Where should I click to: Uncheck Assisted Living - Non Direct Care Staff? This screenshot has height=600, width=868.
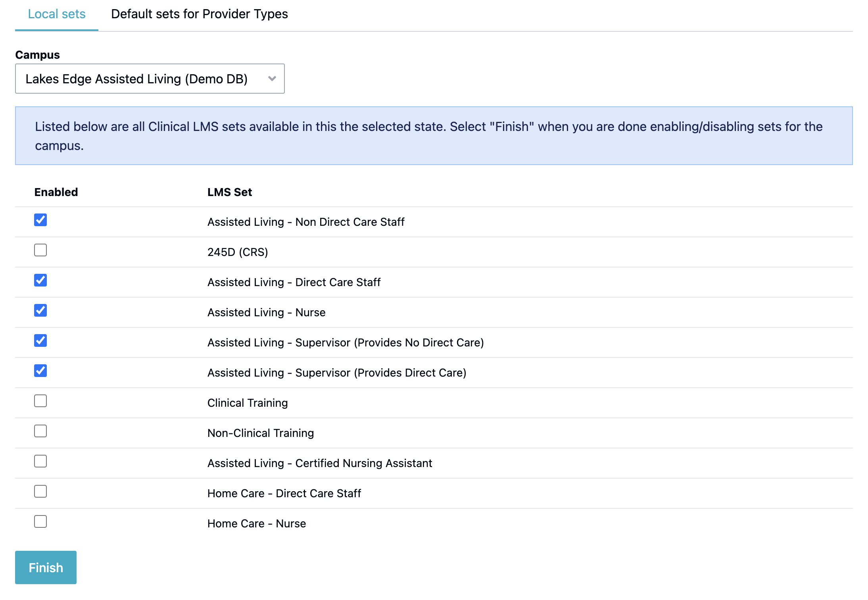[40, 220]
